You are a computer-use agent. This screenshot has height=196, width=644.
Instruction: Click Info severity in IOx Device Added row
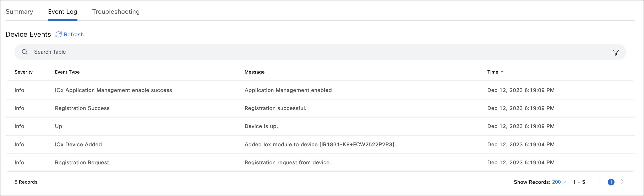(19, 144)
